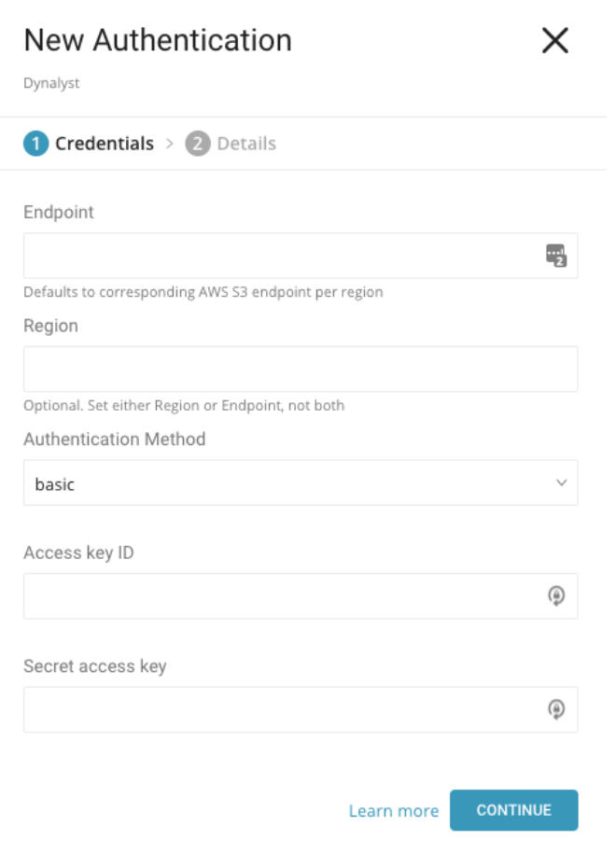Viewport: 616px width, 853px height.
Task: Click into the Access key ID field
Action: point(280,596)
